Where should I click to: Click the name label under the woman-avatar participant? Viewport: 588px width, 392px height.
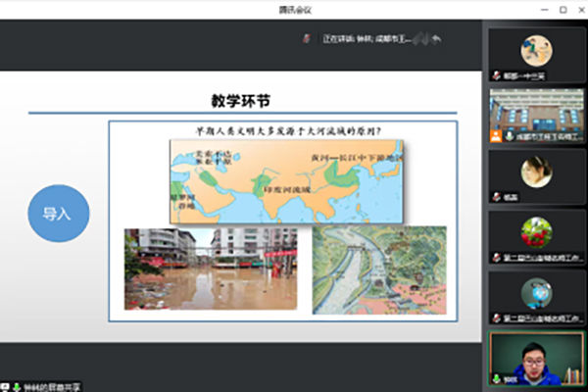point(510,197)
